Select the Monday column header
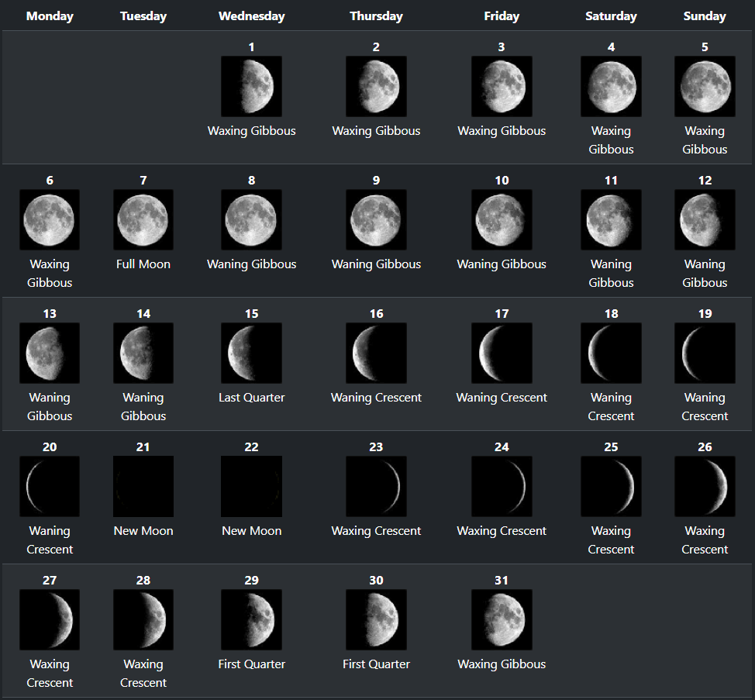 [x=50, y=16]
